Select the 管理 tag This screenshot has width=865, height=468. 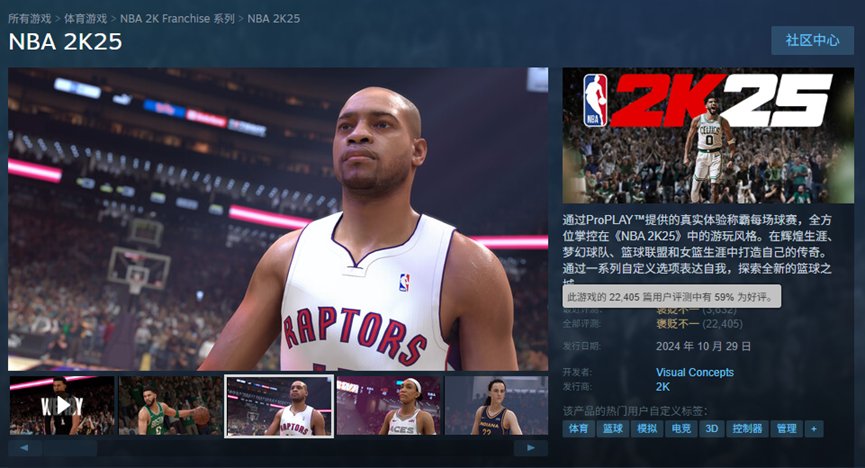click(x=786, y=429)
